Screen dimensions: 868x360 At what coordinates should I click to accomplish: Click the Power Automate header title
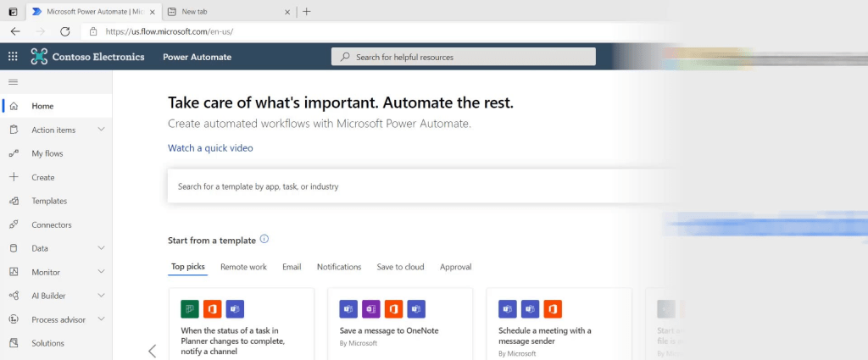[x=197, y=57]
